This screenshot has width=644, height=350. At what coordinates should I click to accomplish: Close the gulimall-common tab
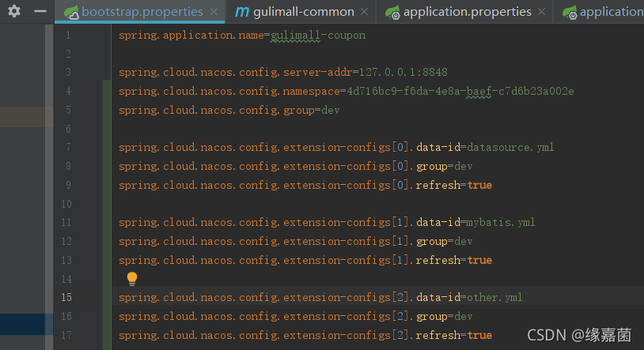click(x=364, y=12)
